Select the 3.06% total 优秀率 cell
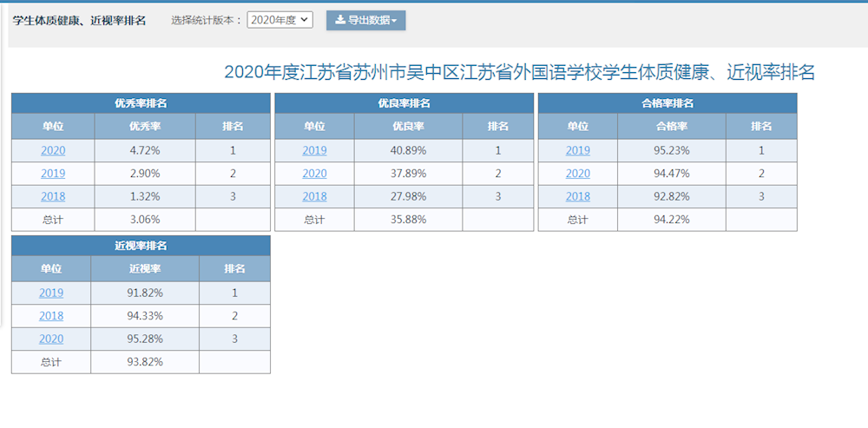The height and width of the screenshot is (428, 868). click(145, 220)
